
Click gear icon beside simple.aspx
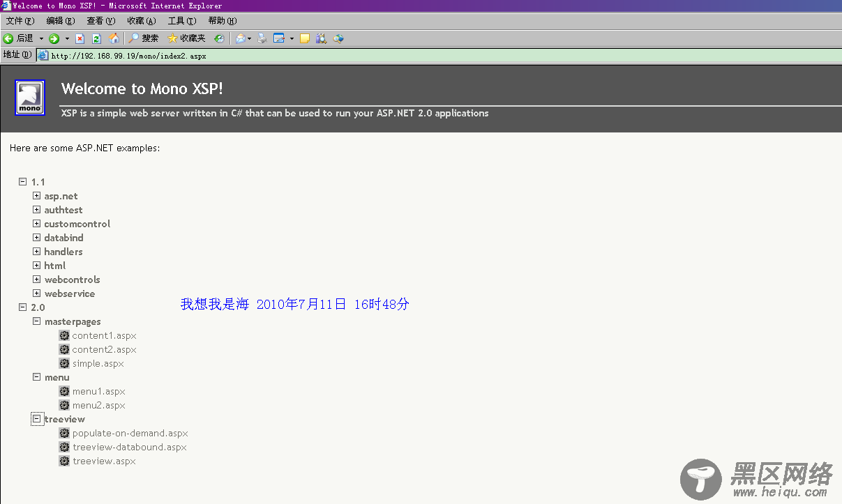pos(64,363)
